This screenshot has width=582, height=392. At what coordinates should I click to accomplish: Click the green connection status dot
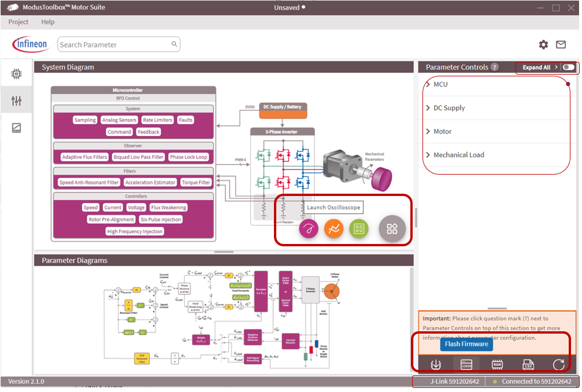(x=495, y=382)
